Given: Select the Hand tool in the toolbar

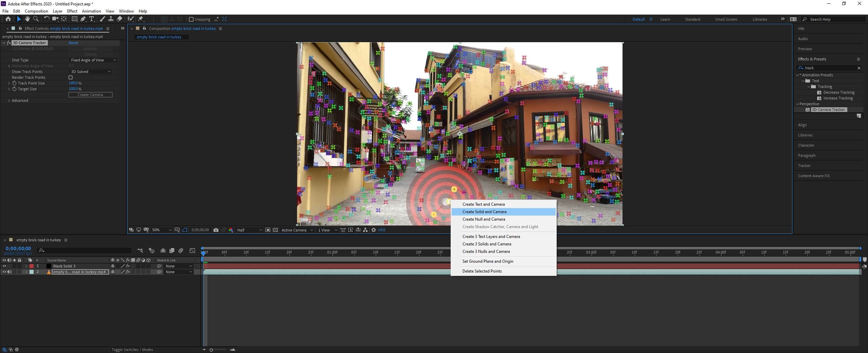Looking at the screenshot, I should click(x=27, y=19).
